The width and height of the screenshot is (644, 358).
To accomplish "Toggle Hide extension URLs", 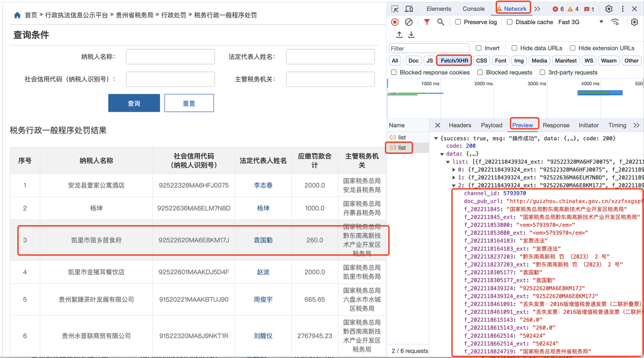I will point(572,48).
